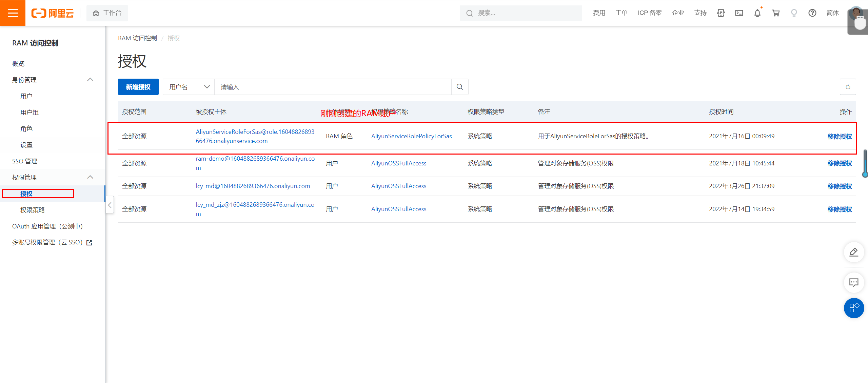Open AliyunServiceRolePolicyForSas policy link

[x=411, y=136]
